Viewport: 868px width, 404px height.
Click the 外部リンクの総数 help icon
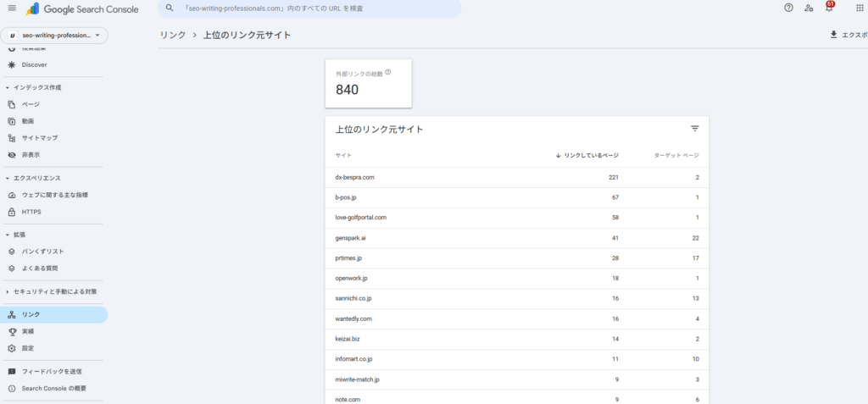pos(388,72)
